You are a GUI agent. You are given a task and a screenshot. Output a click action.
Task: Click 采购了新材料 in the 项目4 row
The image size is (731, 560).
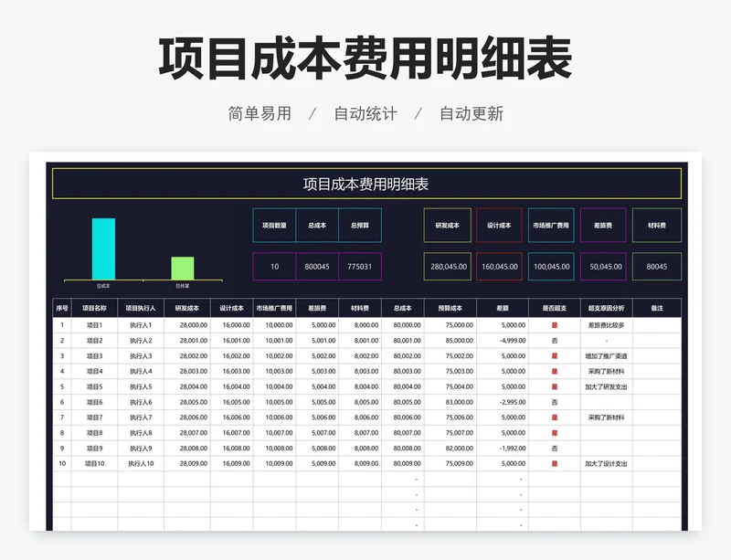click(607, 371)
